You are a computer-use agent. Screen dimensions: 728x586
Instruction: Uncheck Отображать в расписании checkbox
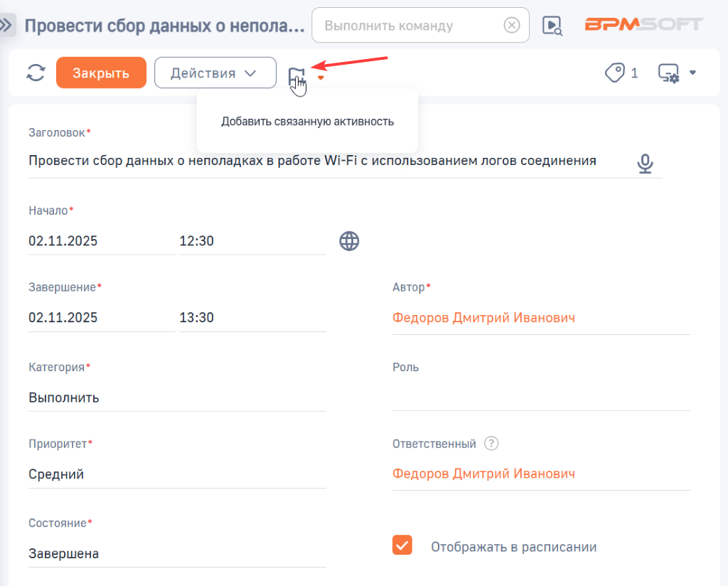pyautogui.click(x=402, y=545)
